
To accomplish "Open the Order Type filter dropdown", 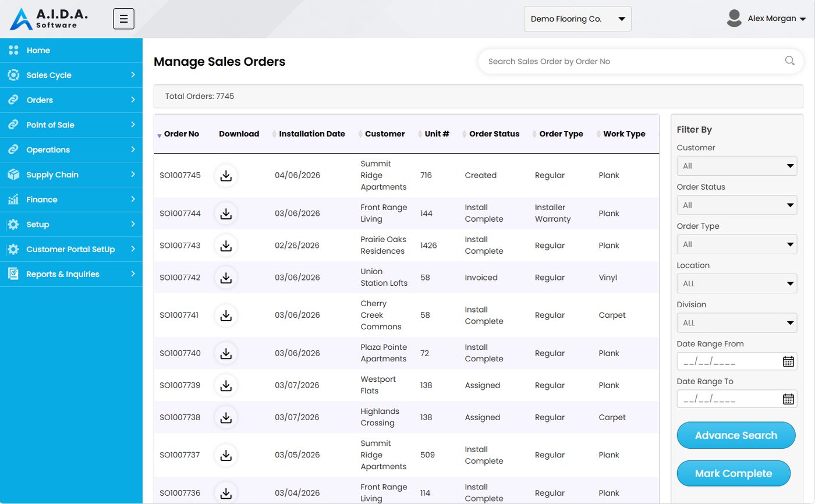I will pyautogui.click(x=737, y=244).
